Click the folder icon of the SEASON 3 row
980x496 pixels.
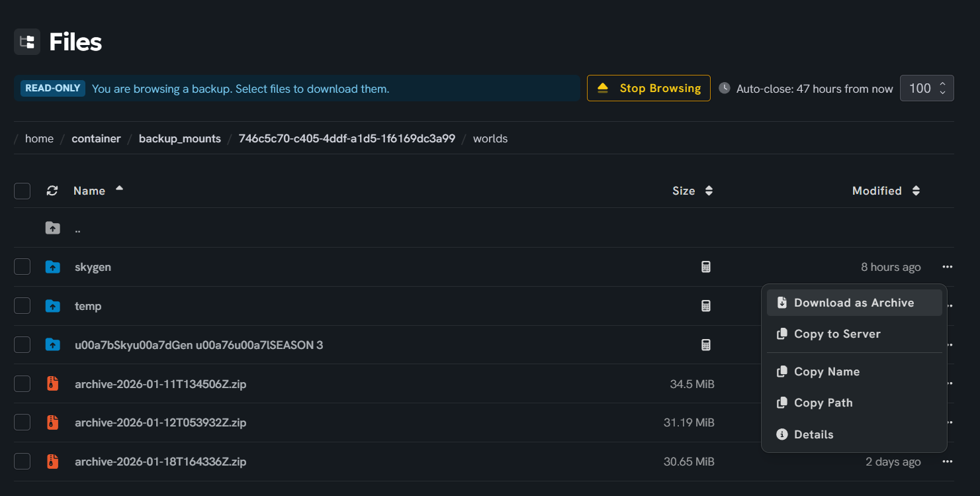point(52,344)
